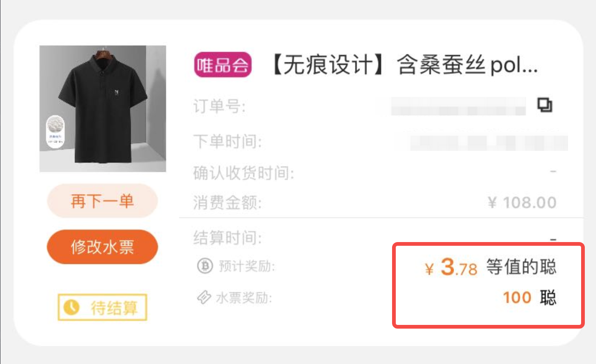This screenshot has width=596, height=364.
Task: Click the 待结算 status text
Action: 114,308
